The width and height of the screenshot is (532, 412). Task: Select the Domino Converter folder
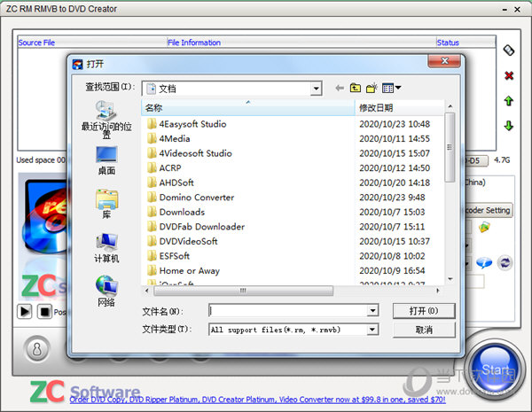[x=191, y=198]
